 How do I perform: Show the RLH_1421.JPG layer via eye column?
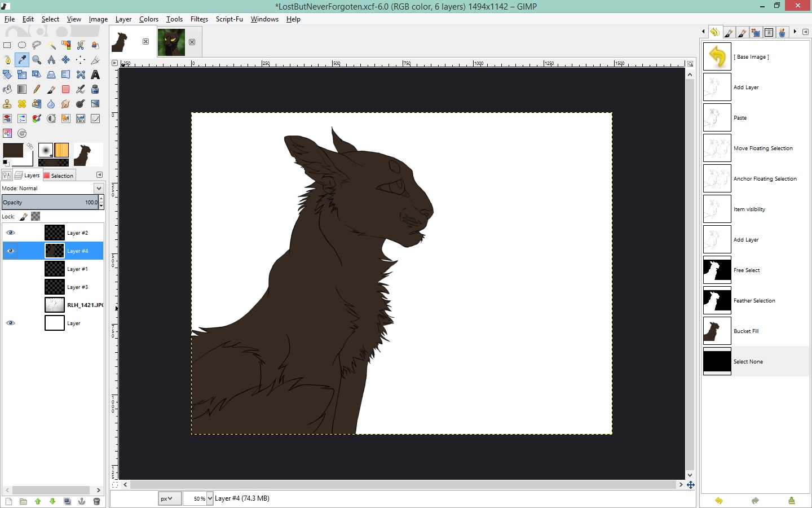(10, 305)
